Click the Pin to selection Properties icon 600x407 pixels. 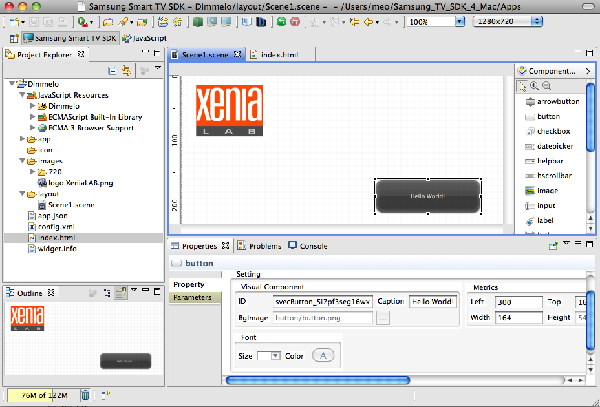coord(553,246)
